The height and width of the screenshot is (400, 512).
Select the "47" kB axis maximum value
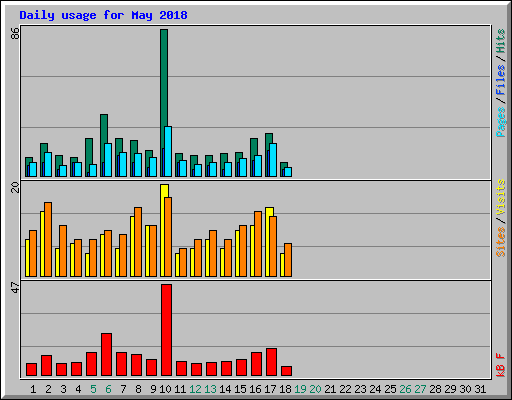coord(15,288)
